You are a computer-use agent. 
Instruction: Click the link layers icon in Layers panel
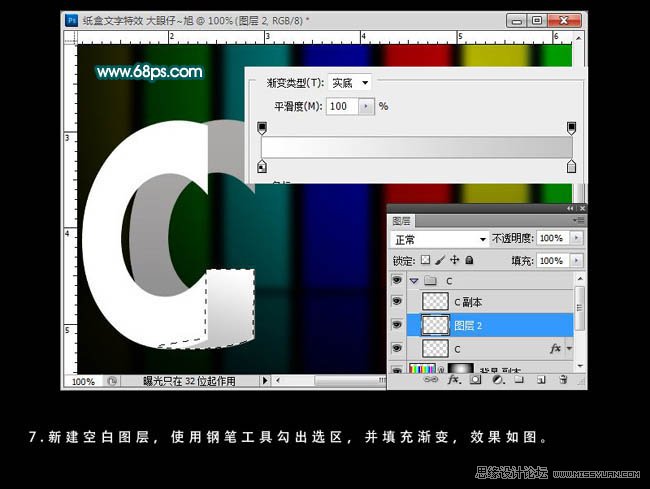tap(431, 379)
